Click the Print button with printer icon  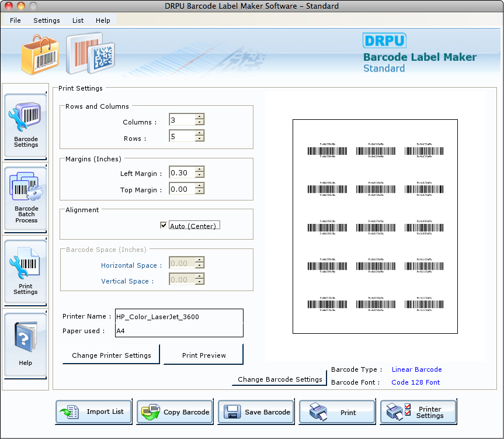coord(337,412)
